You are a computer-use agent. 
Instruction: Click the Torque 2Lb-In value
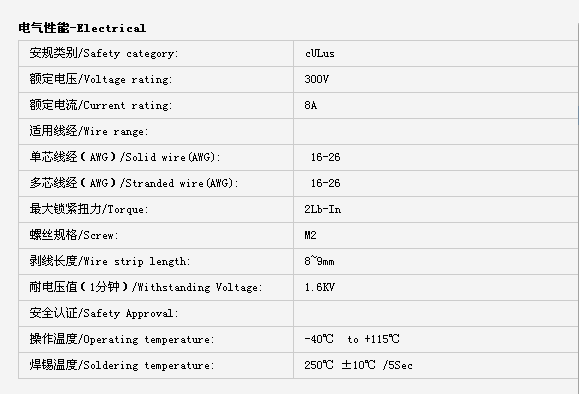coord(323,209)
